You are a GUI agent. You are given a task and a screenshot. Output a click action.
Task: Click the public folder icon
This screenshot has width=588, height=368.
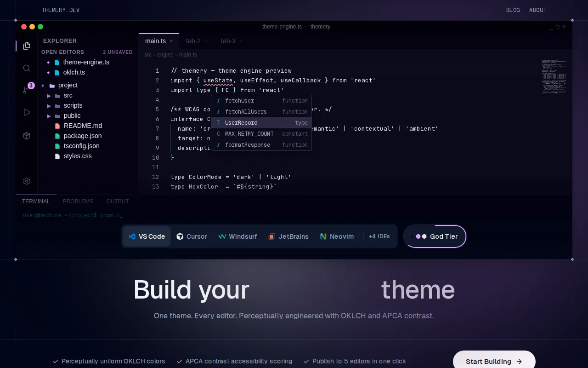click(x=57, y=116)
